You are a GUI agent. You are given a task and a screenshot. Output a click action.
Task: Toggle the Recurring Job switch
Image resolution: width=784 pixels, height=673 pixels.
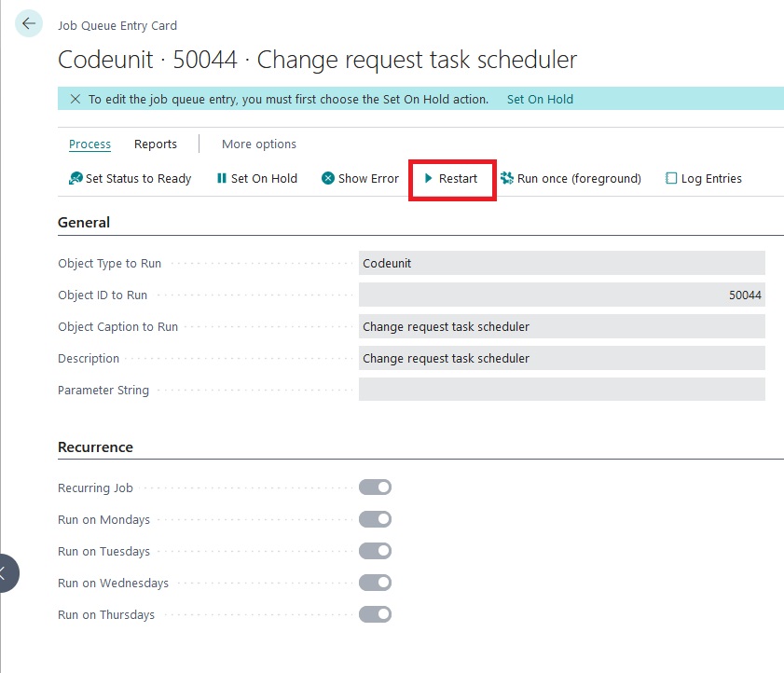tap(375, 488)
